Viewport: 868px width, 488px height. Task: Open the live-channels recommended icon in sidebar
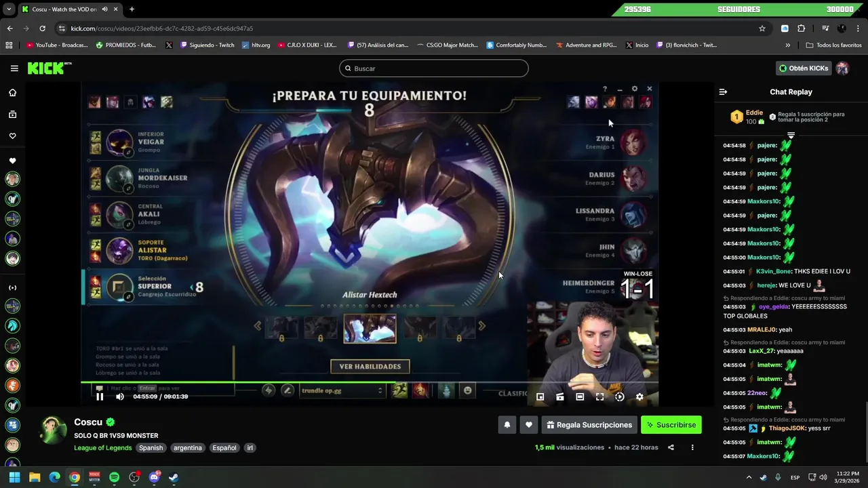12,288
